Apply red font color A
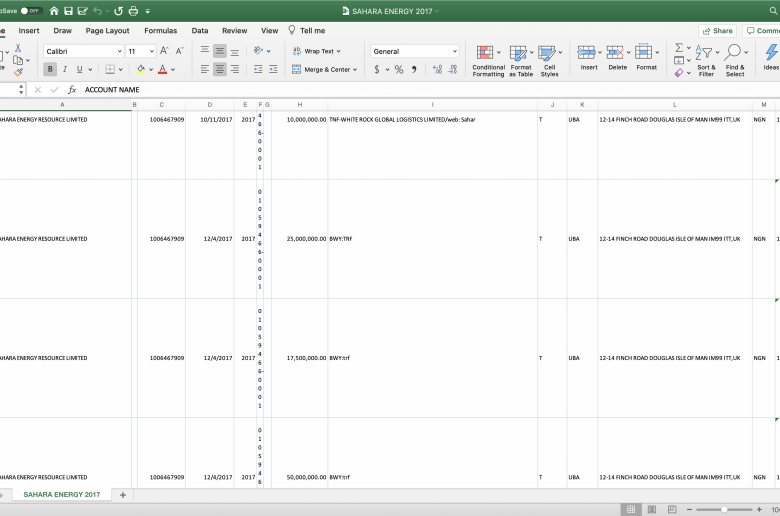The height and width of the screenshot is (516, 780). point(163,70)
